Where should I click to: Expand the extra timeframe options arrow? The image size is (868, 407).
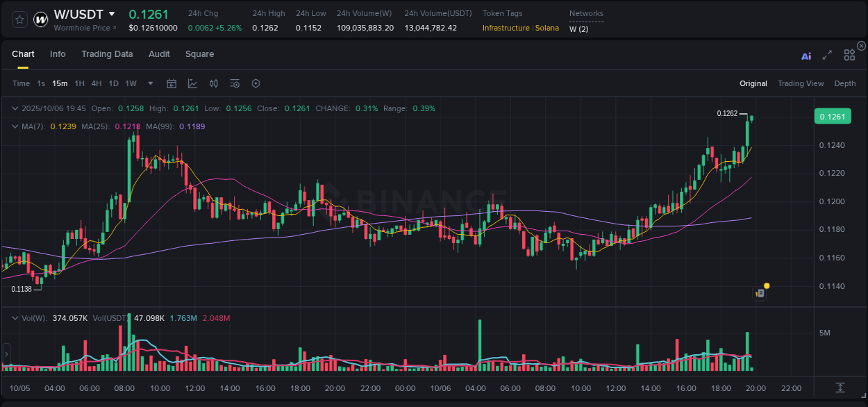(149, 83)
